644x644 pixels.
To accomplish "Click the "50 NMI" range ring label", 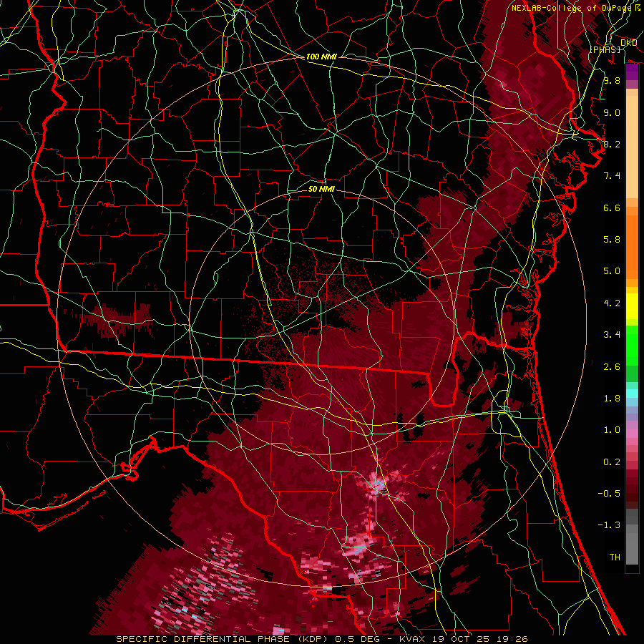I will point(321,189).
